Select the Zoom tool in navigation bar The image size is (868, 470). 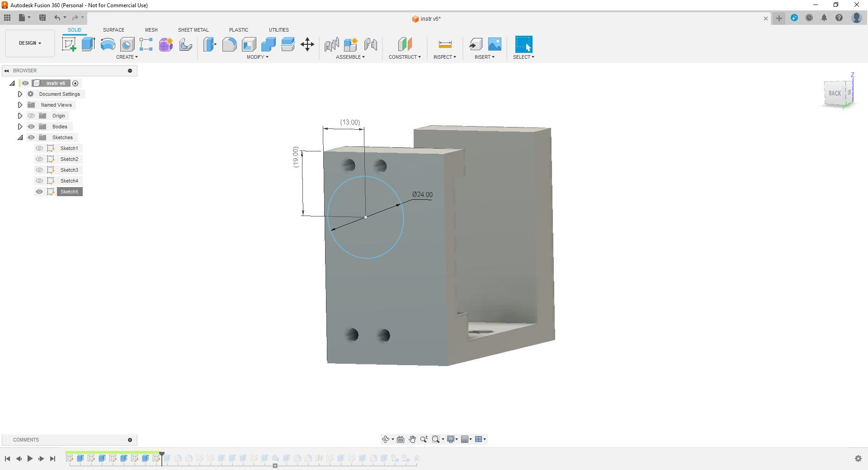(424, 439)
